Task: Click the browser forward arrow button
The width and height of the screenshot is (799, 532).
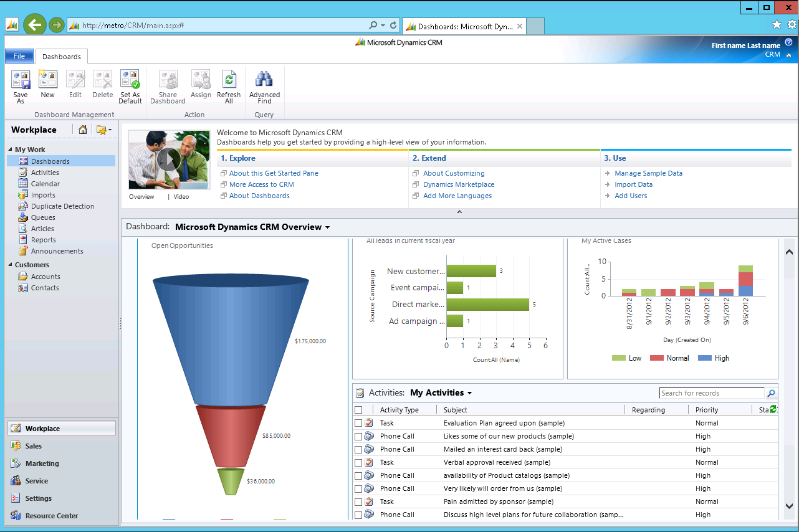Action: click(57, 25)
